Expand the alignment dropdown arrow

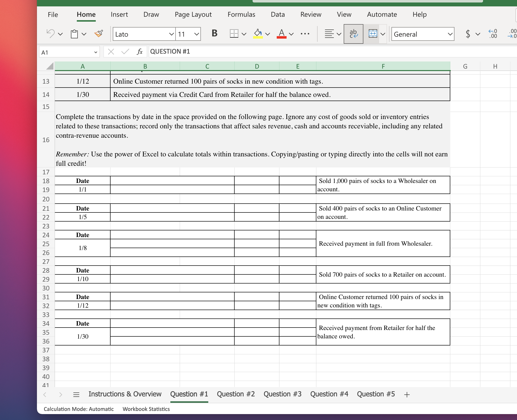[x=339, y=34]
